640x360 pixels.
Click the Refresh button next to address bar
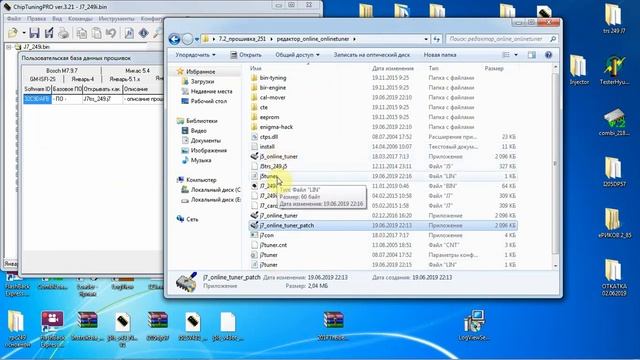(437, 39)
